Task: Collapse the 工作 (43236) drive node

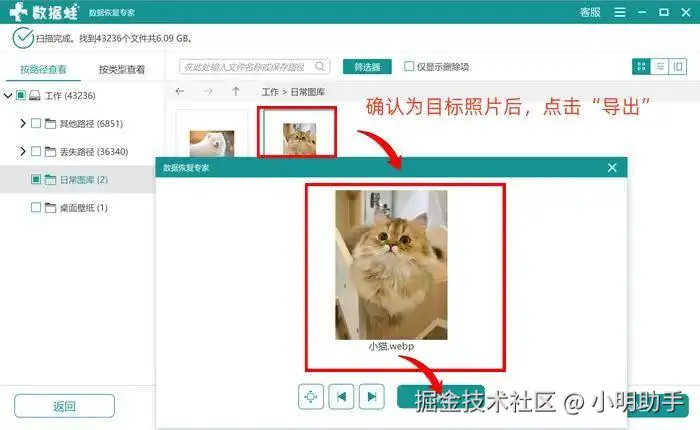Action: click(x=8, y=95)
